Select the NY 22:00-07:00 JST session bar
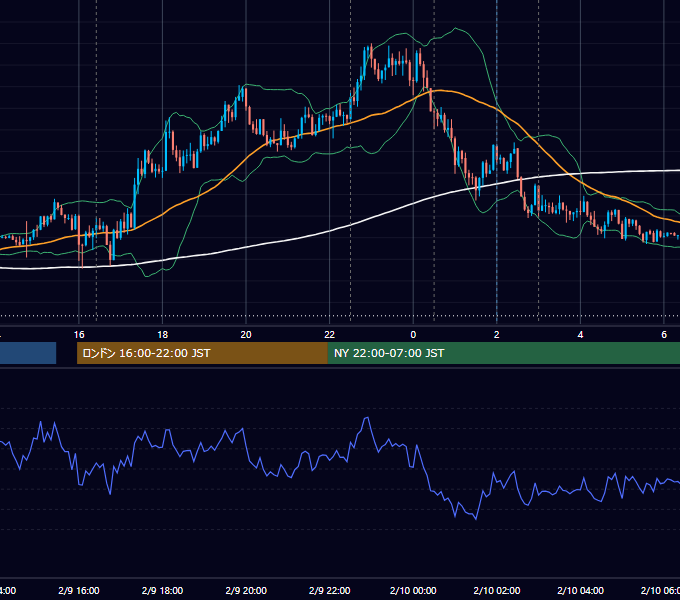This screenshot has width=680, height=600. click(503, 353)
